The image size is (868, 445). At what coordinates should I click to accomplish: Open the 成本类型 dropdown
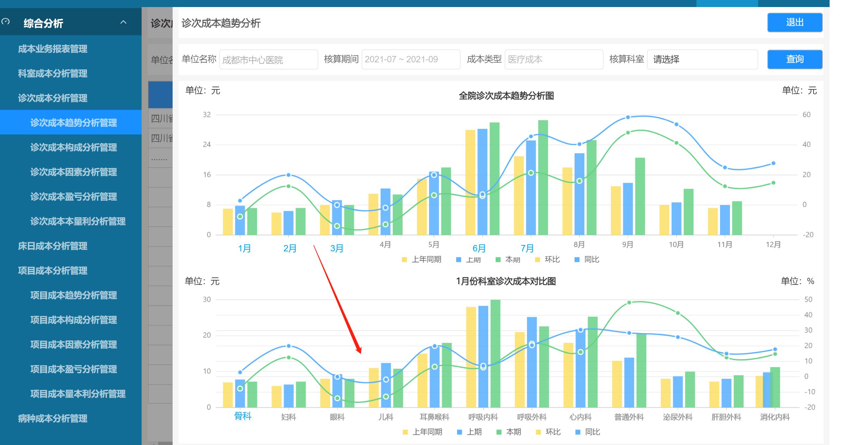point(554,59)
